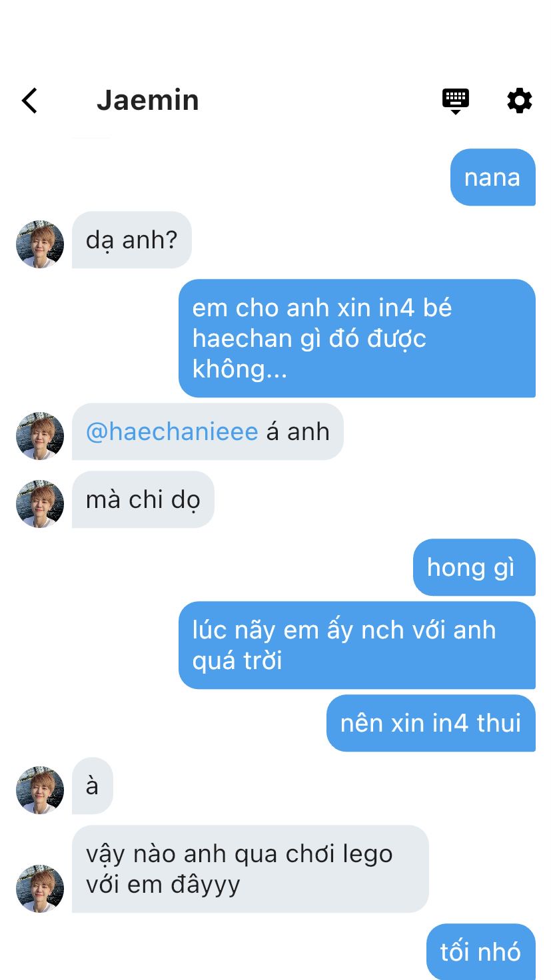Select the "dạ anh?" message bubble

pos(132,240)
